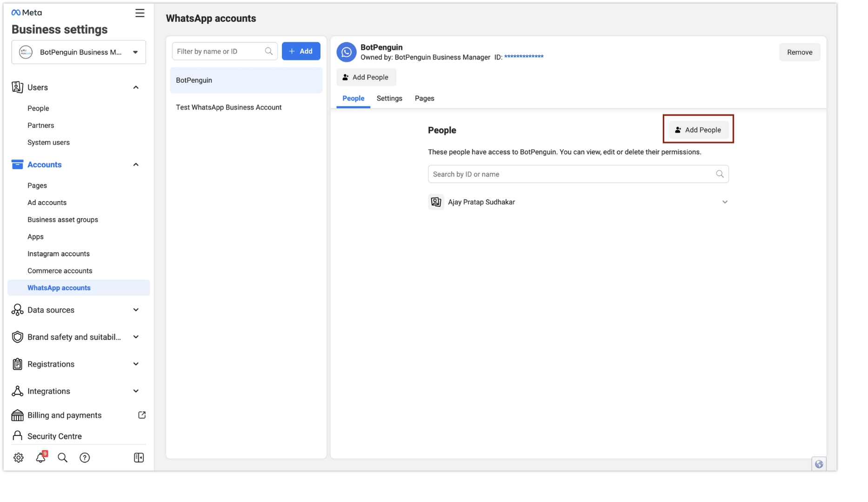Click the search magnifier in bottom toolbar
The width and height of the screenshot is (868, 502).
pyautogui.click(x=62, y=458)
